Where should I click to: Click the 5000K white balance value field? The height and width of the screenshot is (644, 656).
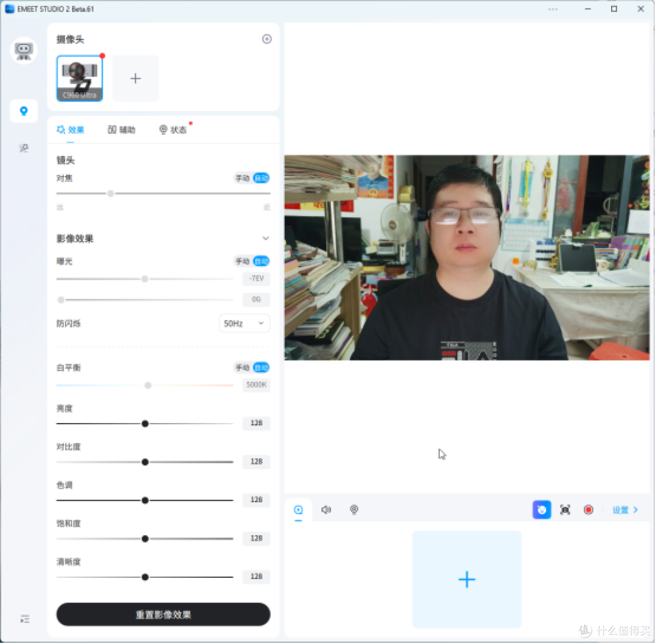(256, 385)
